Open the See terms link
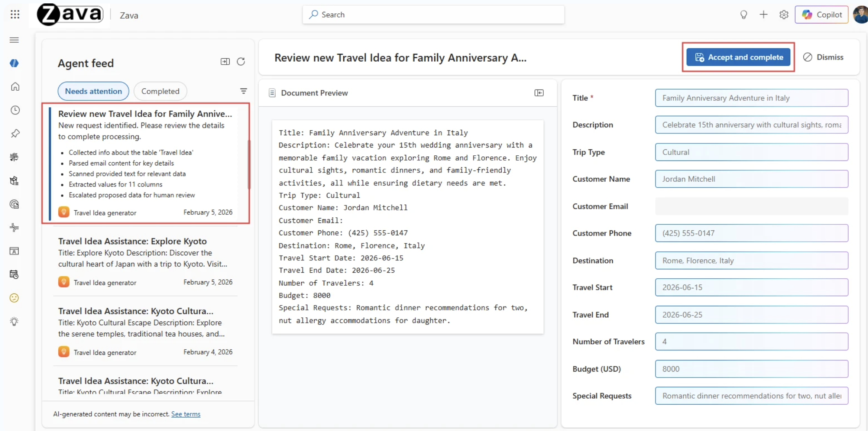Viewport: 868px width, 431px height. [x=186, y=414]
